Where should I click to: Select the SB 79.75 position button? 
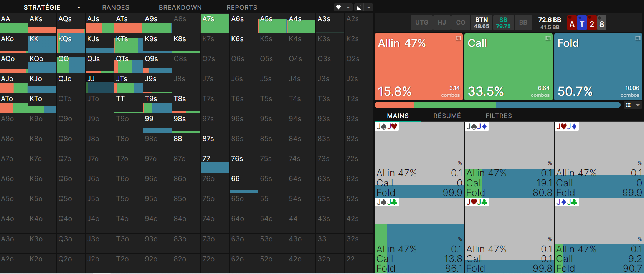tap(503, 23)
